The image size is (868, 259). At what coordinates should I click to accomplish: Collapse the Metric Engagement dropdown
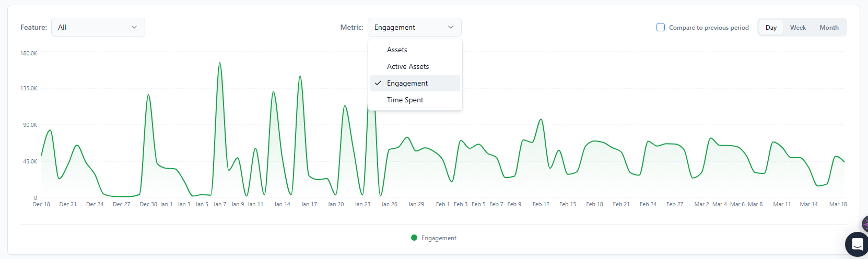[x=415, y=27]
